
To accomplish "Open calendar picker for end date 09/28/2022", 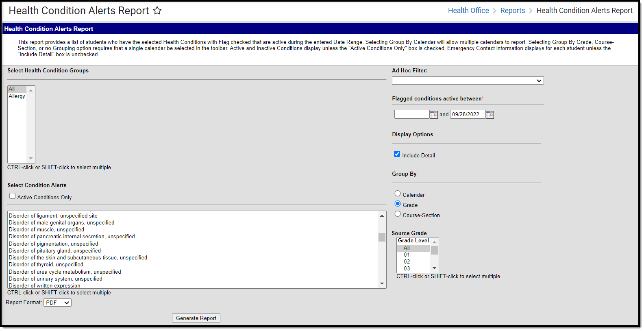I will 490,115.
